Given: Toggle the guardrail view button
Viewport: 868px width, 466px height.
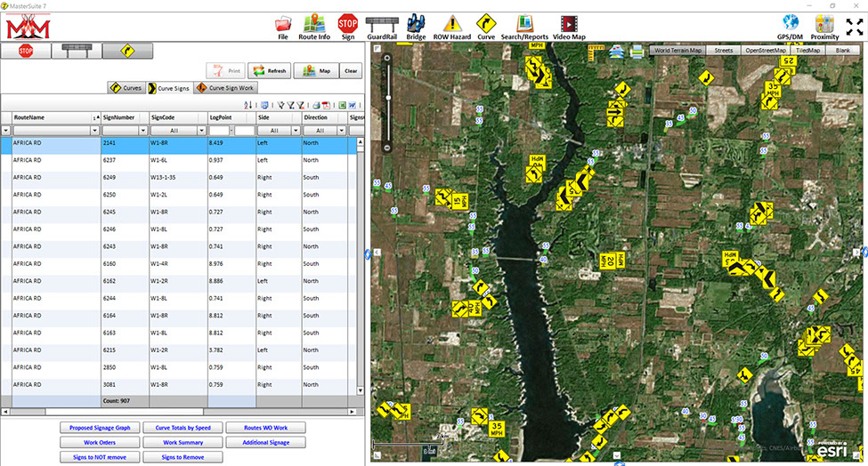Looking at the screenshot, I should [x=76, y=51].
